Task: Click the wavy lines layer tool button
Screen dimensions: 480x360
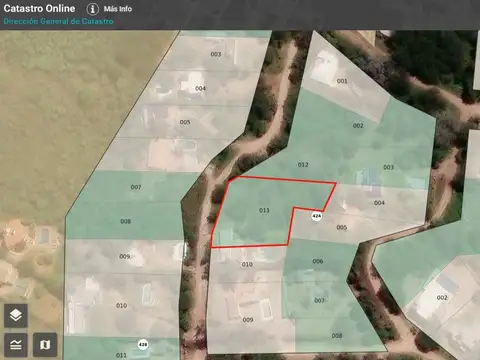Action: pyautogui.click(x=16, y=345)
